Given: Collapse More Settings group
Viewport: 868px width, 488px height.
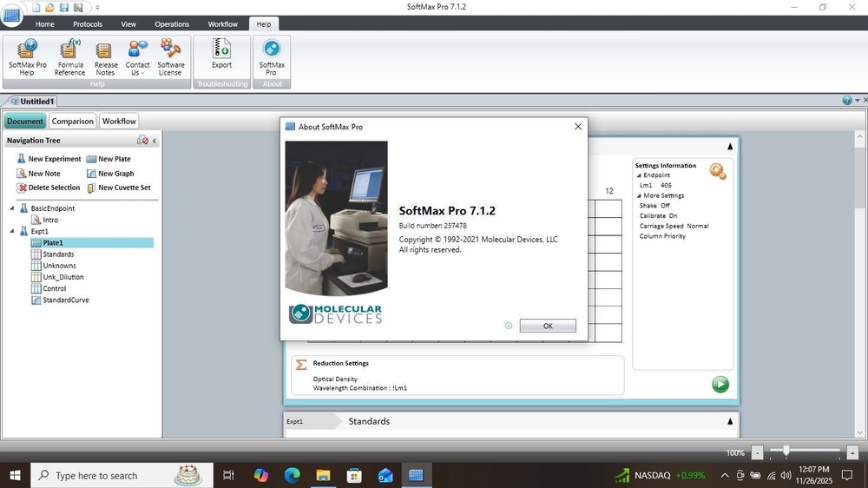Looking at the screenshot, I should pos(639,196).
